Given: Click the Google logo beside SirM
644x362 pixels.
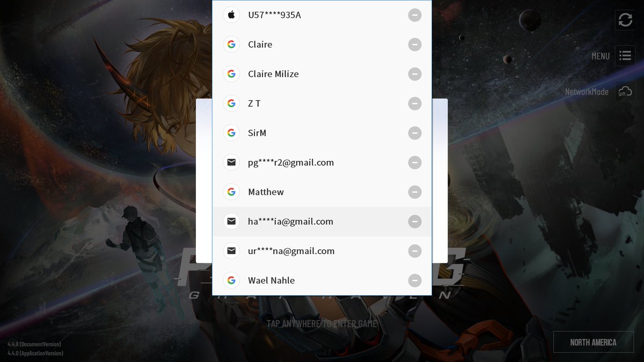Looking at the screenshot, I should [231, 133].
